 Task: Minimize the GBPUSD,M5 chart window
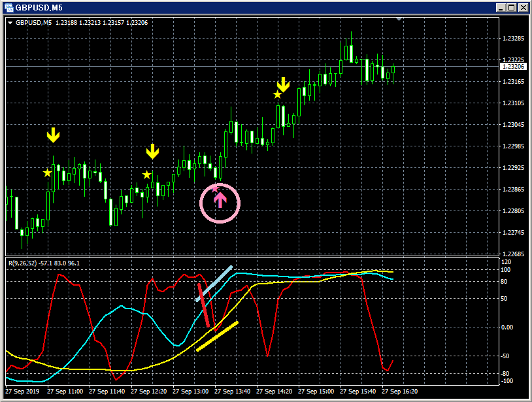click(501, 7)
